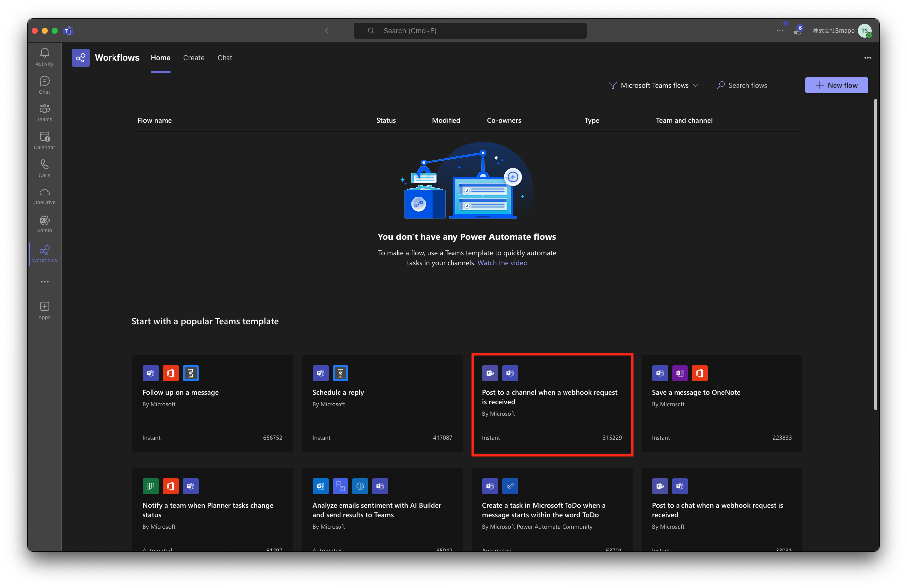The width and height of the screenshot is (907, 588).
Task: Open Notify a team when Planner tasks change
Action: [x=213, y=509]
